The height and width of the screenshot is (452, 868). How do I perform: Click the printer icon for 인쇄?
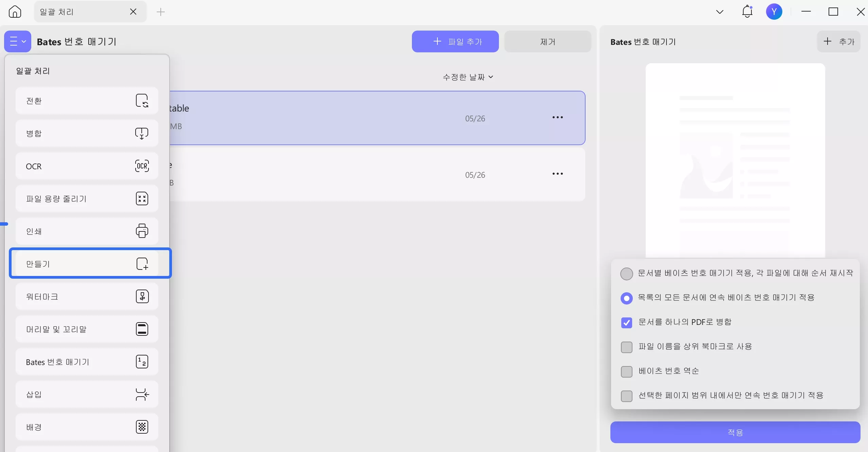coord(142,231)
